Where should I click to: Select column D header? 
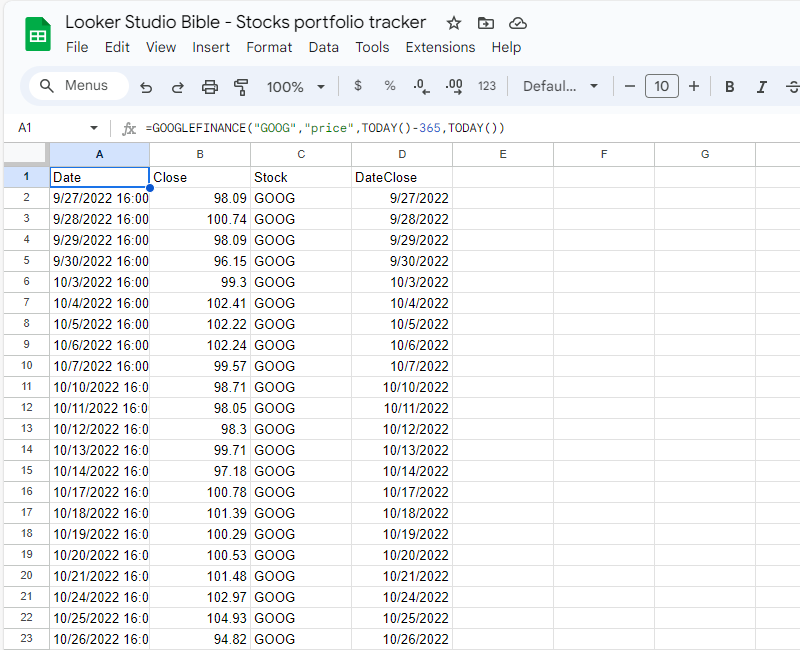click(x=402, y=155)
